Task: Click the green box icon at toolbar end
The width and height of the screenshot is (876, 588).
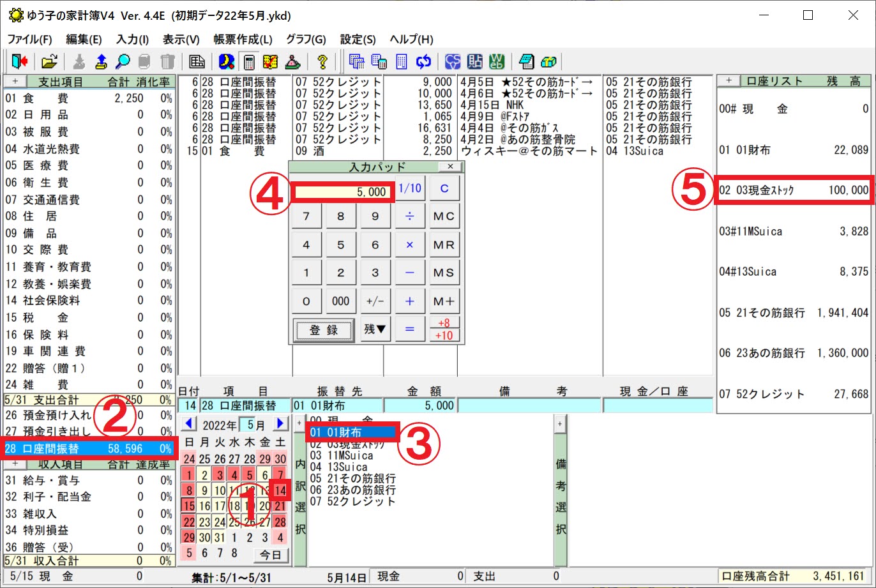Action: coord(548,62)
